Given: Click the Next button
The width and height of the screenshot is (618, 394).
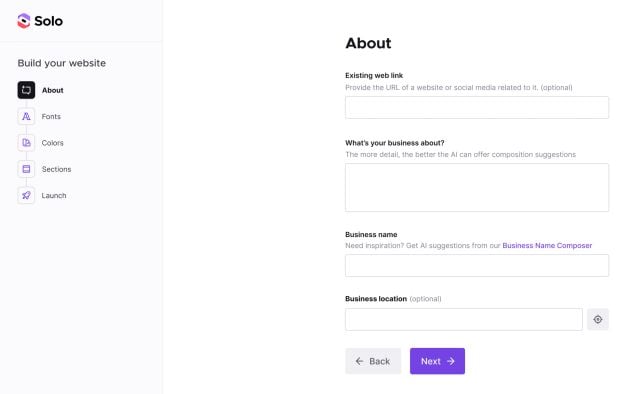Looking at the screenshot, I should tap(437, 361).
